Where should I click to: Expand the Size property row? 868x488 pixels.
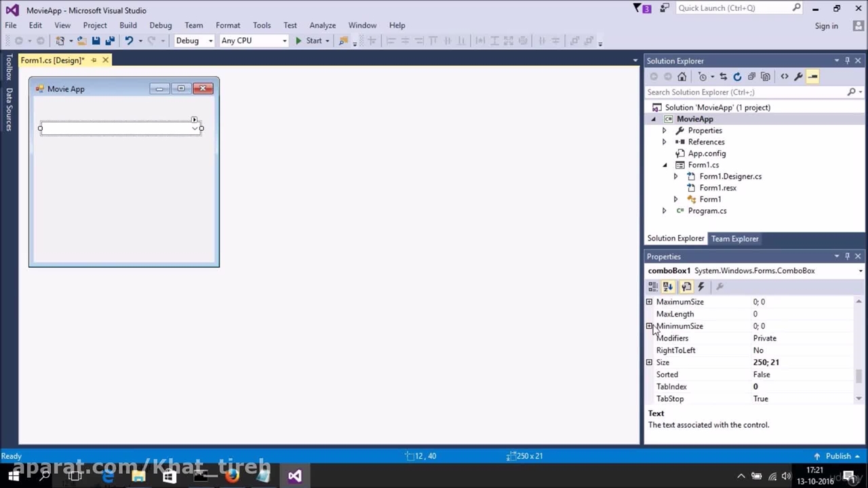tap(649, 363)
